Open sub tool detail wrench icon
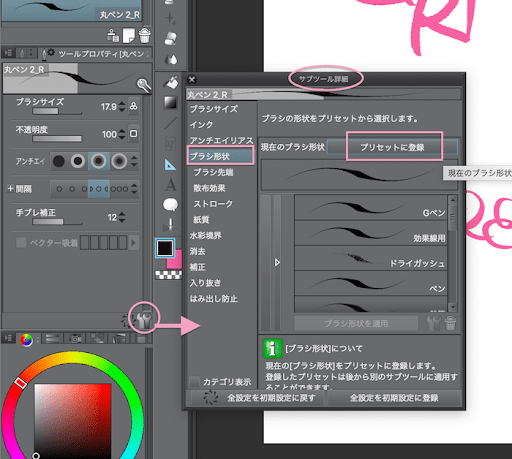Viewport: 512px width, 459px height. point(144,320)
